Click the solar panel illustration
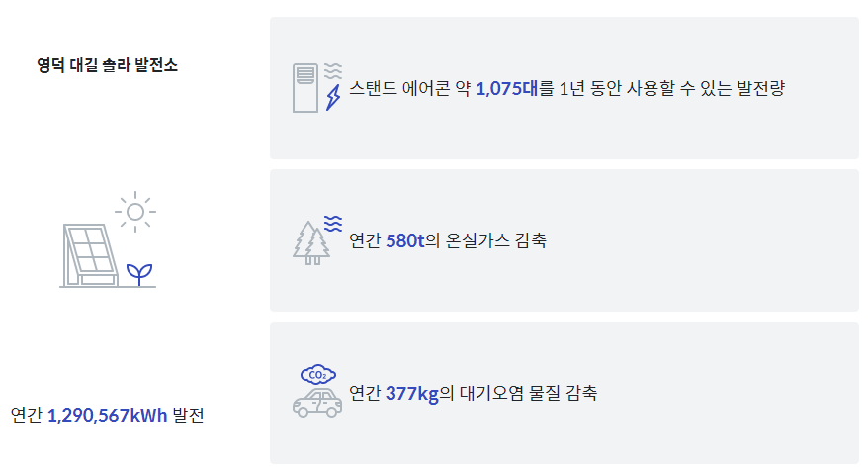The width and height of the screenshot is (868, 473). pos(90,255)
